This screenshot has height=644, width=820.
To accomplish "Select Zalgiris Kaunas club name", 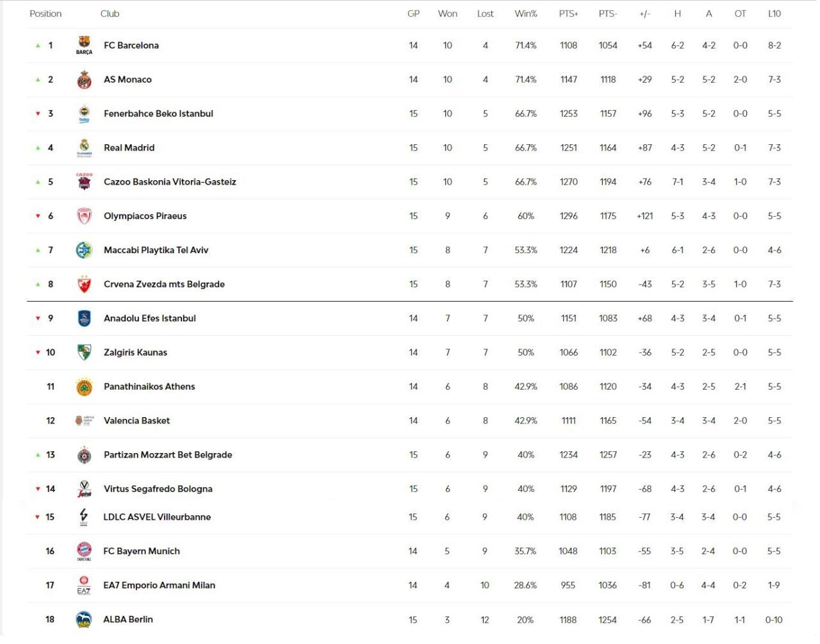I will [135, 352].
